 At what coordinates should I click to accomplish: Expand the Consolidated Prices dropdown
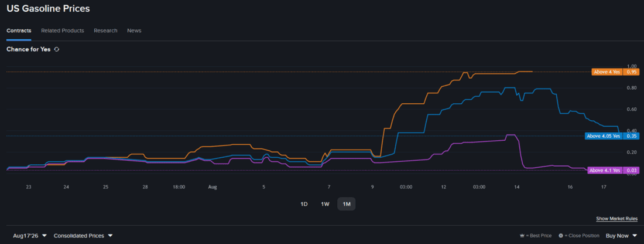(x=83, y=236)
